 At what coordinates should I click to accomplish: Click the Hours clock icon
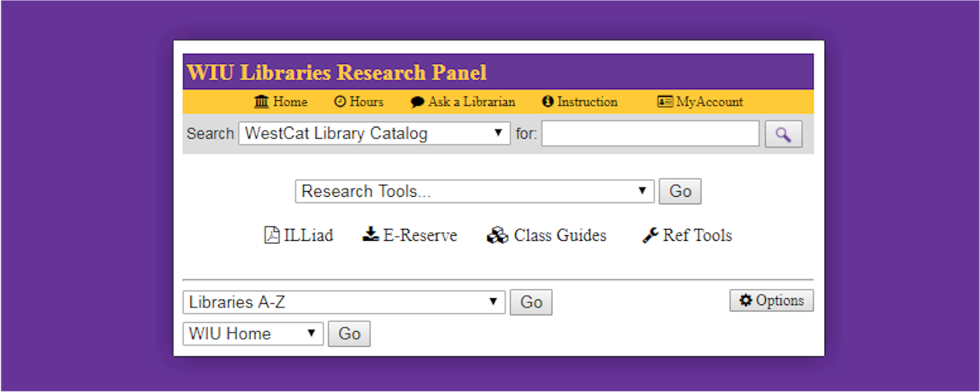coord(340,102)
